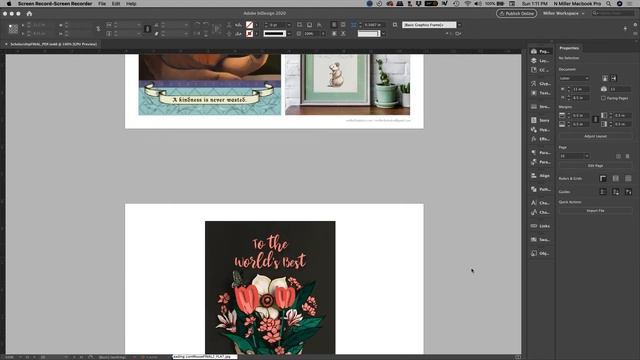Click the search field in title bar
Screen dimensions: 640x360
click(614, 13)
